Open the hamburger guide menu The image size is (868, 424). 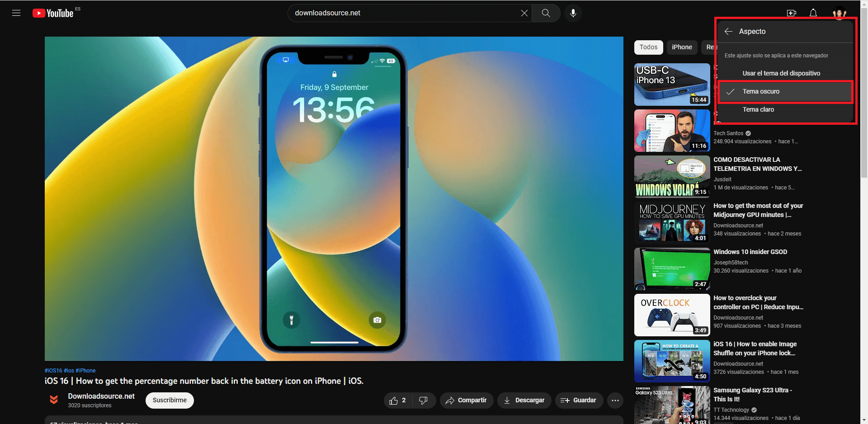click(x=16, y=13)
